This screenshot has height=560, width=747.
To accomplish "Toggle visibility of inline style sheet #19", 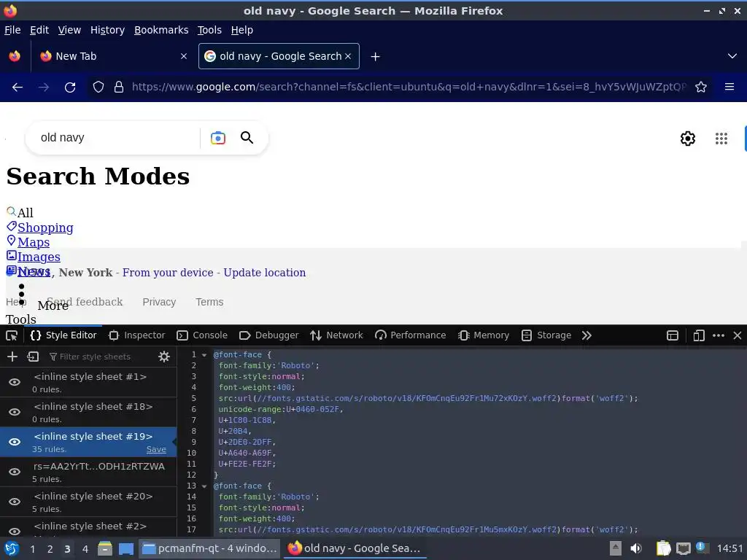I will pos(15,442).
